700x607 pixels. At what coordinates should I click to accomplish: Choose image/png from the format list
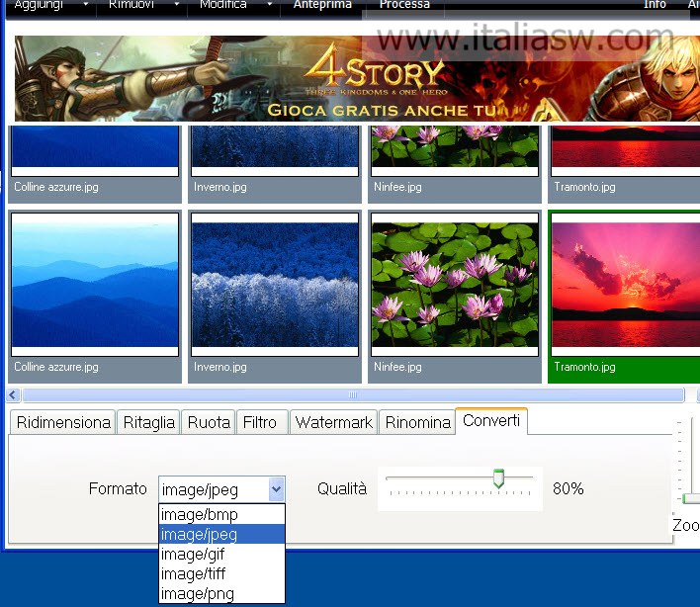pyautogui.click(x=197, y=593)
